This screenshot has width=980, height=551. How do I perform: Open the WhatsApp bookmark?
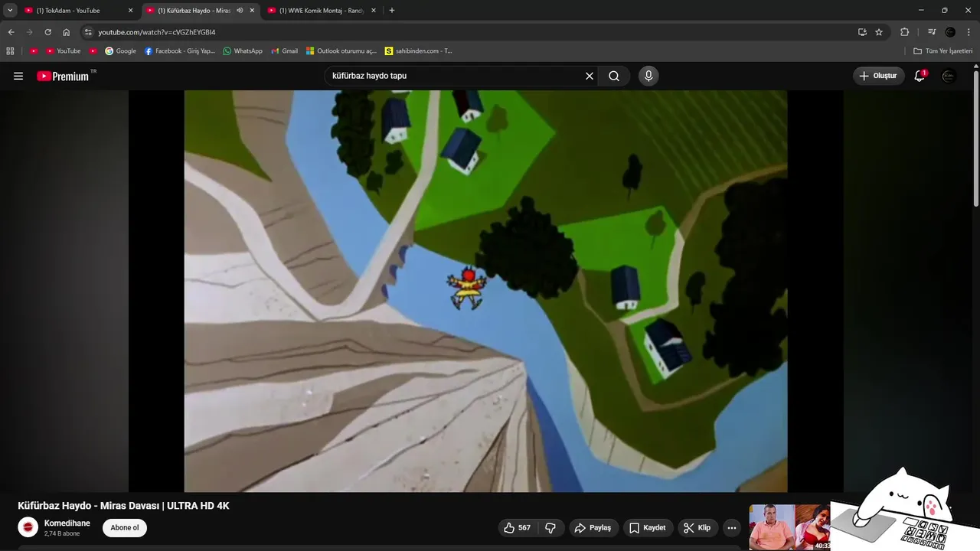point(242,51)
